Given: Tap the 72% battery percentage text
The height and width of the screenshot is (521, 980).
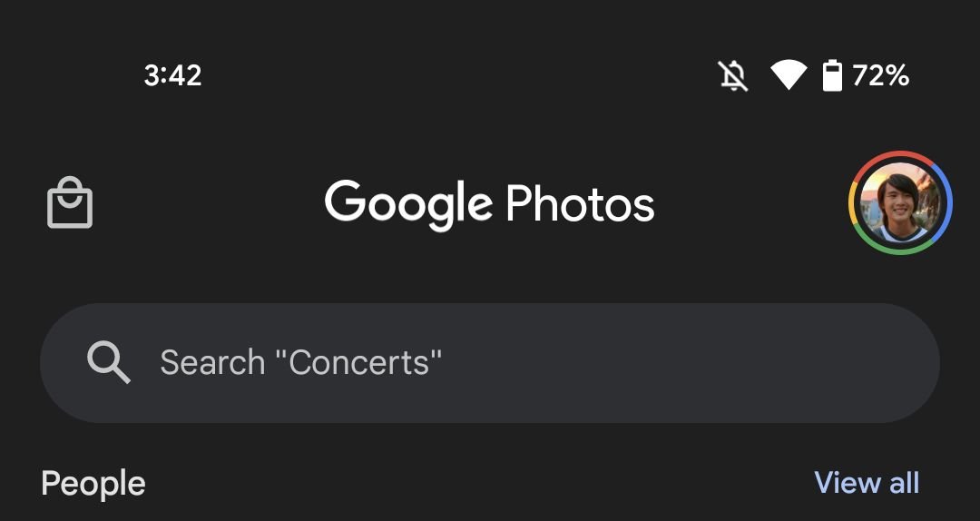Looking at the screenshot, I should tap(880, 75).
